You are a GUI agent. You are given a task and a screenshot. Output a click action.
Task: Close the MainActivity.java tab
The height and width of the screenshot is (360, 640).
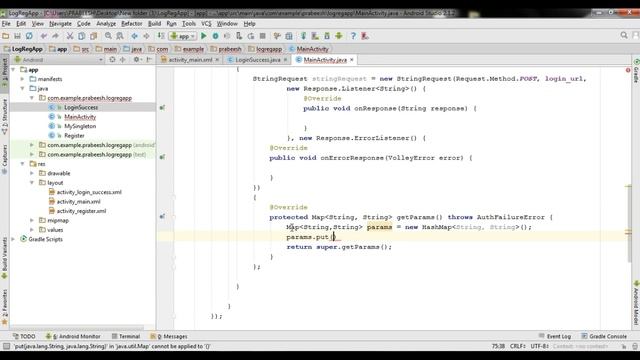[351, 60]
